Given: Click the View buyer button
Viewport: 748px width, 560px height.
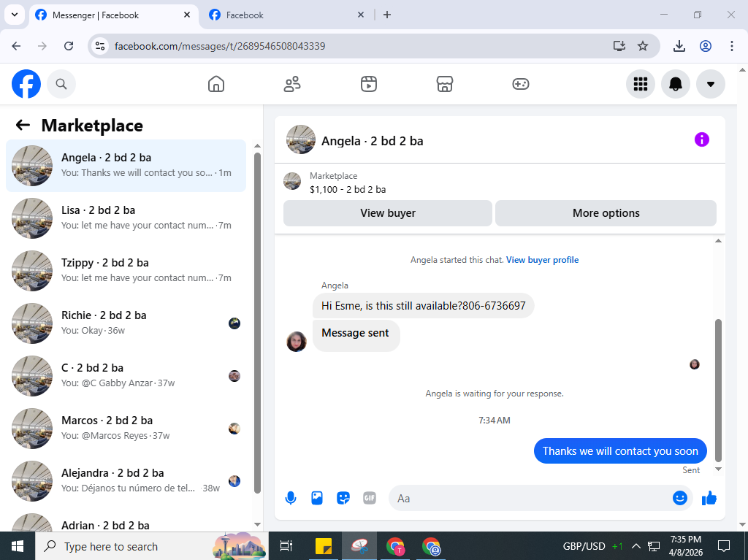Looking at the screenshot, I should 388,213.
